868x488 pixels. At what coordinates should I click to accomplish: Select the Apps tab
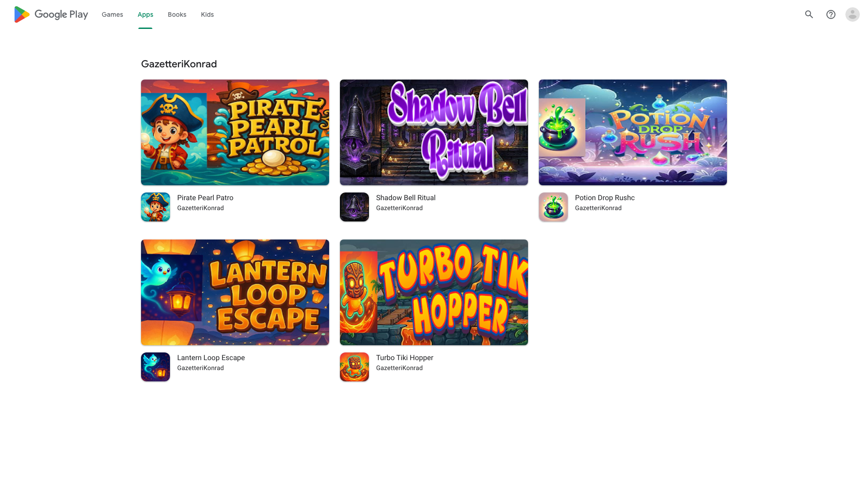145,14
